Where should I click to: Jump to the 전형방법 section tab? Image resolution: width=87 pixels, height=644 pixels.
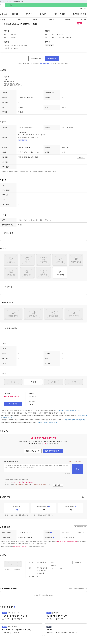click(x=67, y=20)
